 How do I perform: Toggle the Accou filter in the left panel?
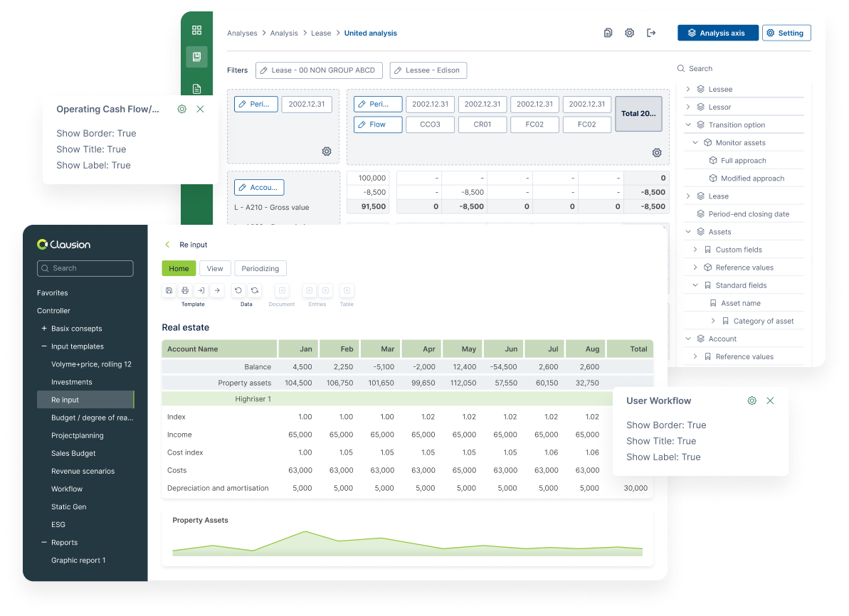(259, 187)
